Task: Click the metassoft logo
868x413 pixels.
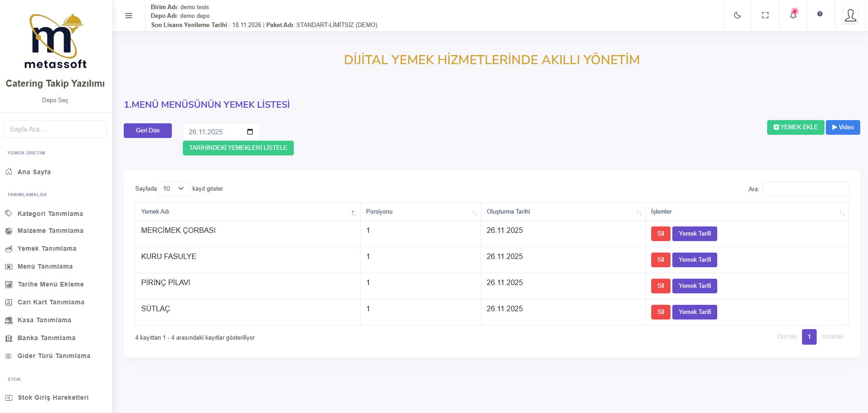Action: point(55,41)
